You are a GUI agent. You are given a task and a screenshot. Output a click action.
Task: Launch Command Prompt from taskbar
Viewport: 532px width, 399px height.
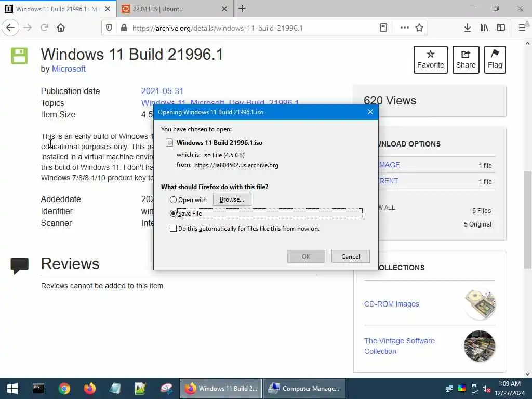[38, 389]
